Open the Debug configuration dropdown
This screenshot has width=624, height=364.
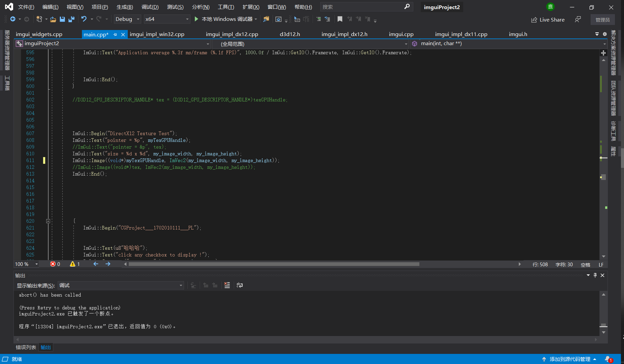(127, 19)
